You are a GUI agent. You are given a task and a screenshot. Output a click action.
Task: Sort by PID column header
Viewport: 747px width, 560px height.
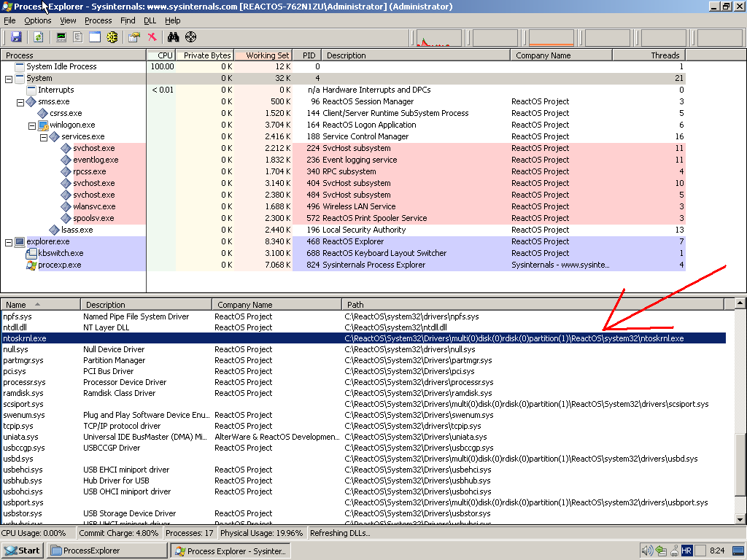tap(307, 55)
